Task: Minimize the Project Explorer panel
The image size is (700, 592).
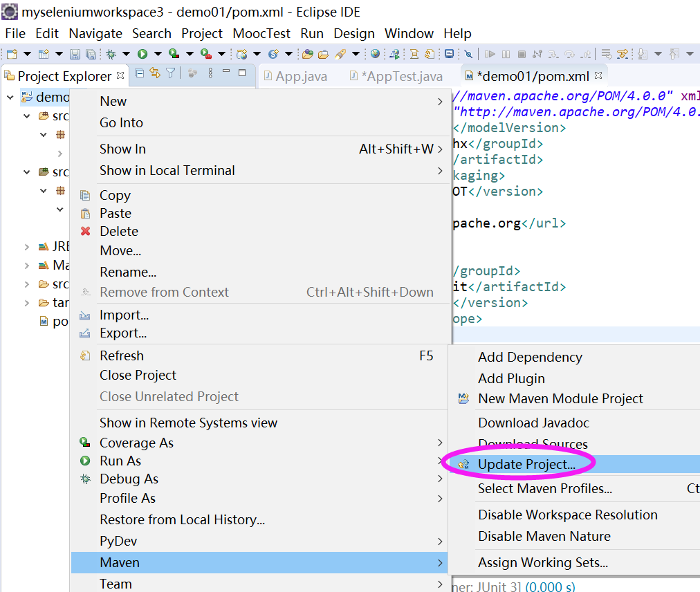Action: click(x=226, y=71)
